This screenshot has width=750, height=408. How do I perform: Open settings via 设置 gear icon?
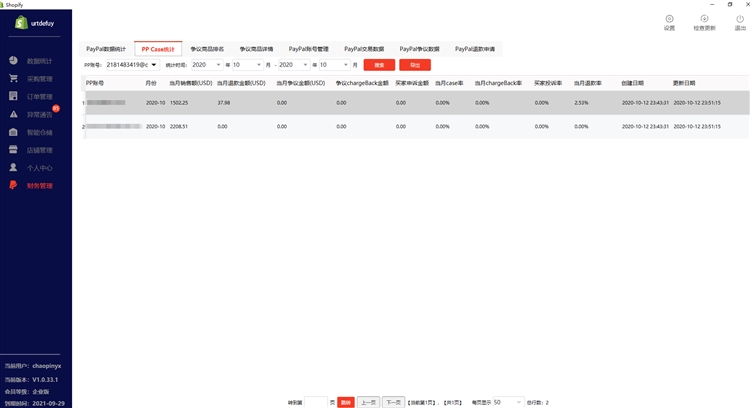click(x=669, y=19)
